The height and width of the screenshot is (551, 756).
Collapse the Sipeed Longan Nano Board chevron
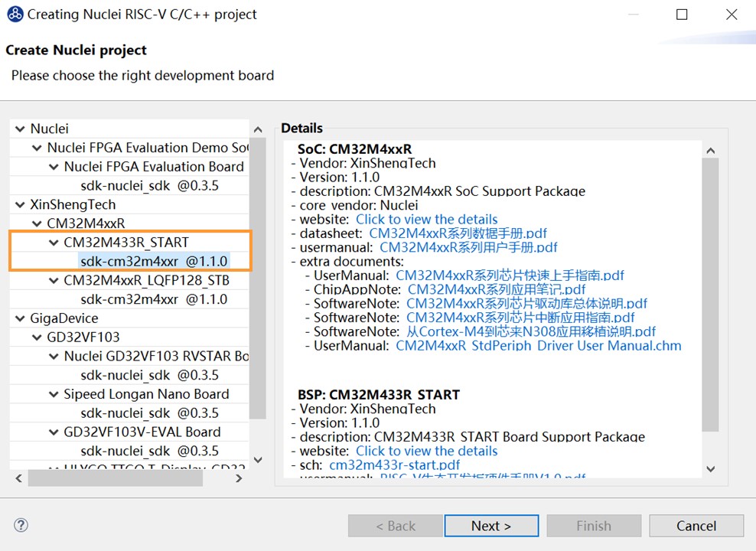coord(54,394)
